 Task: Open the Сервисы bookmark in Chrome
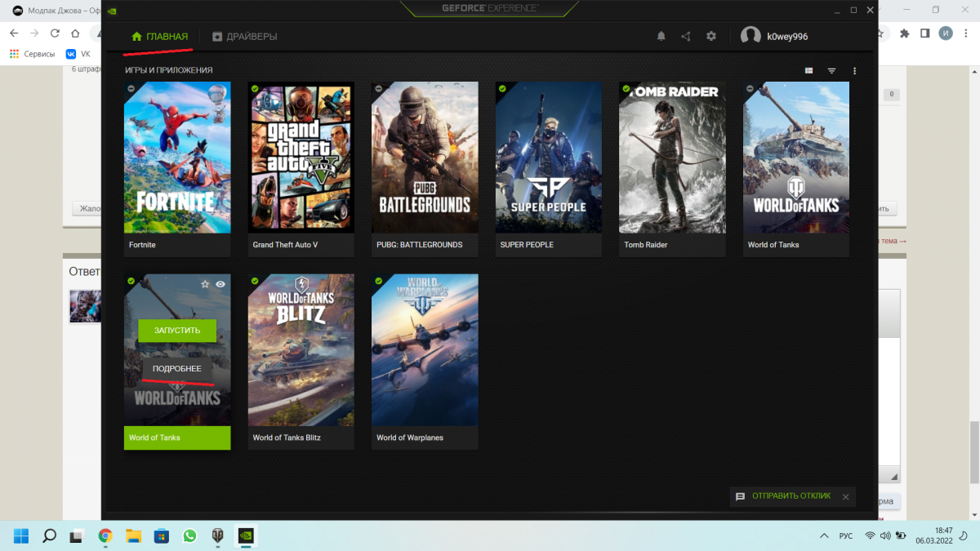tap(33, 54)
